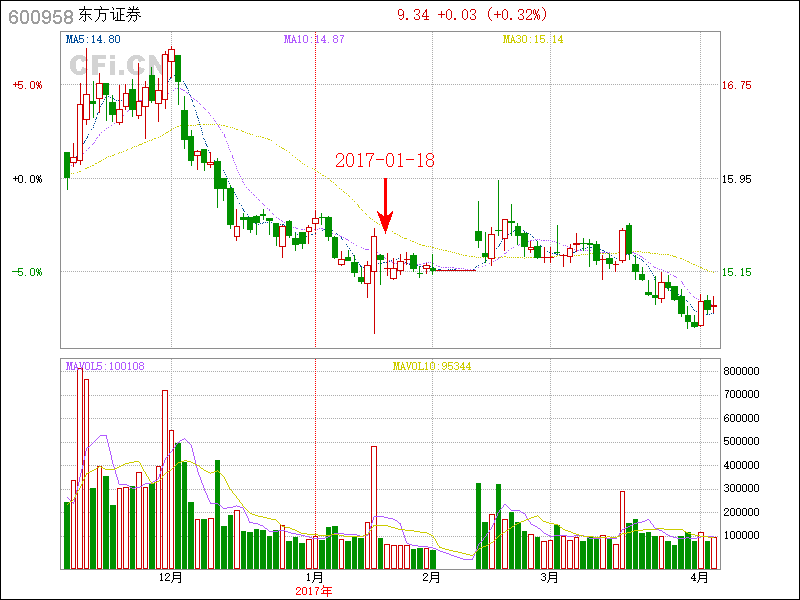The image size is (800, 600).
Task: Click the +5.0% left axis label
Action: [28, 85]
